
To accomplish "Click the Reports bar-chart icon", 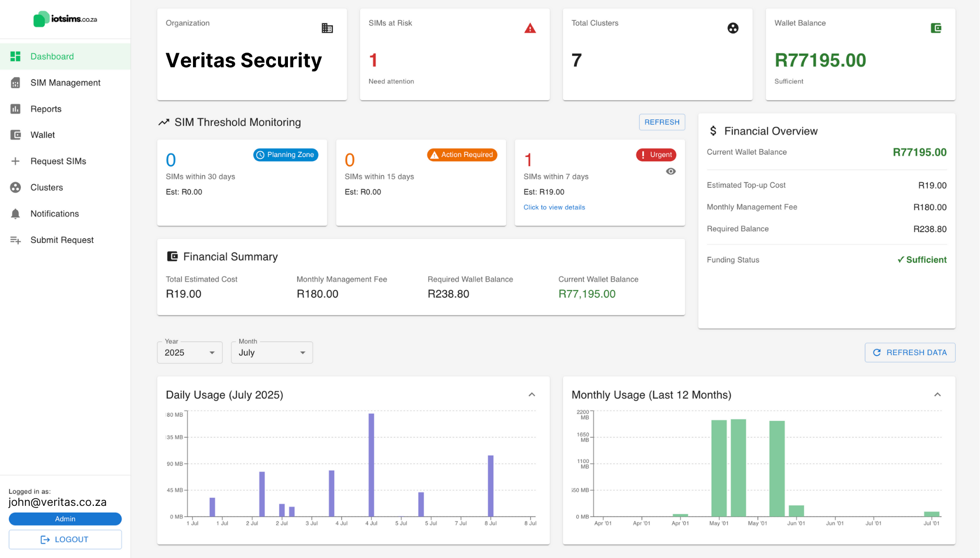I will [x=16, y=109].
